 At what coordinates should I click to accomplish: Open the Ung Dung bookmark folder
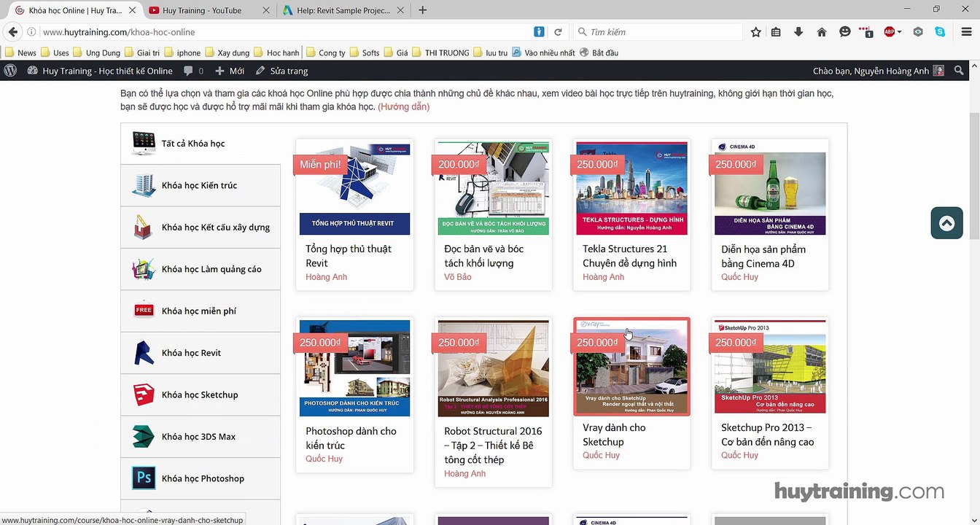(x=96, y=52)
